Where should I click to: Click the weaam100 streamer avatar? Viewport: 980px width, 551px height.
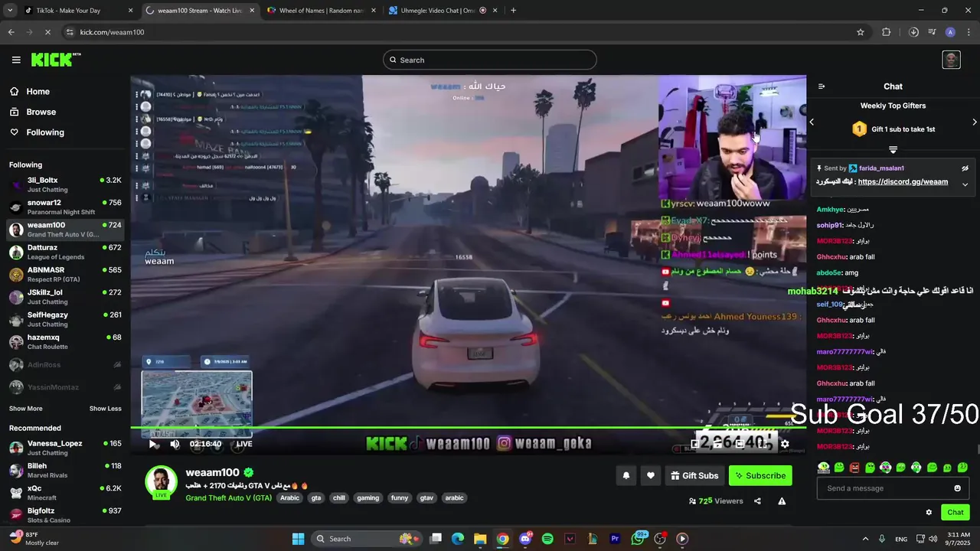coord(161,481)
